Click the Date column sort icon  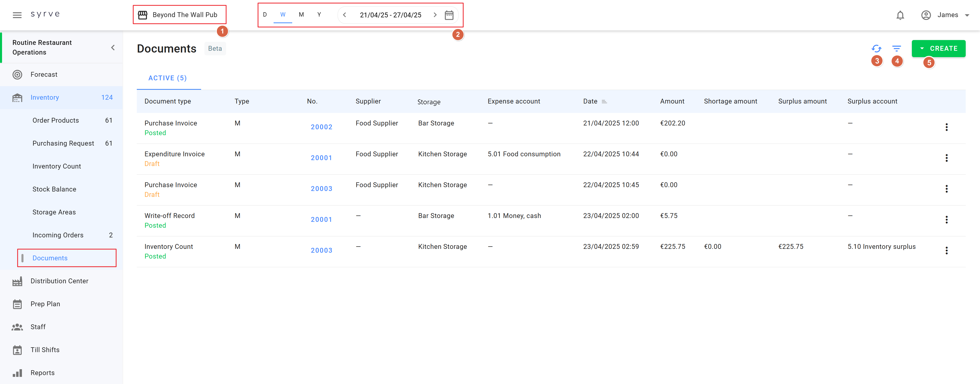click(x=604, y=101)
